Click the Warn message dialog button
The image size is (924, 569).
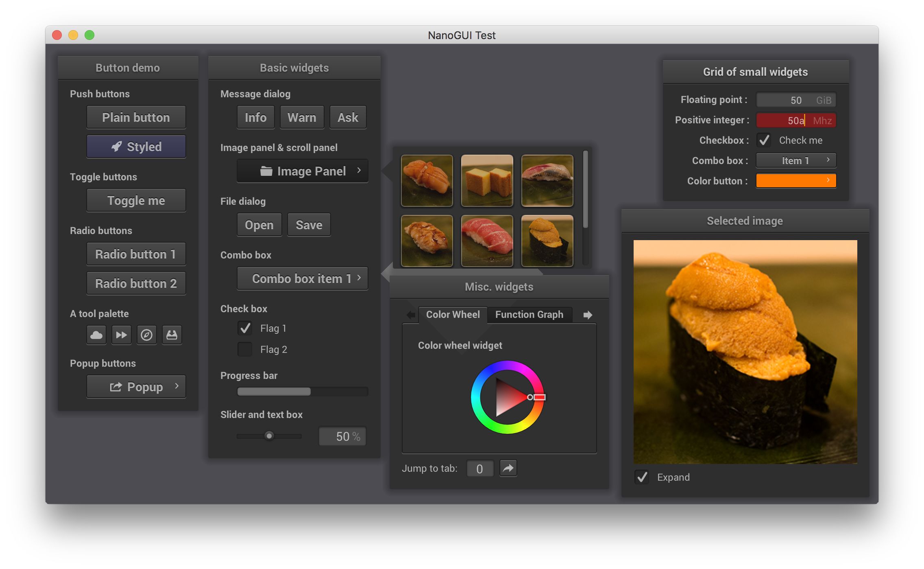[x=301, y=117]
